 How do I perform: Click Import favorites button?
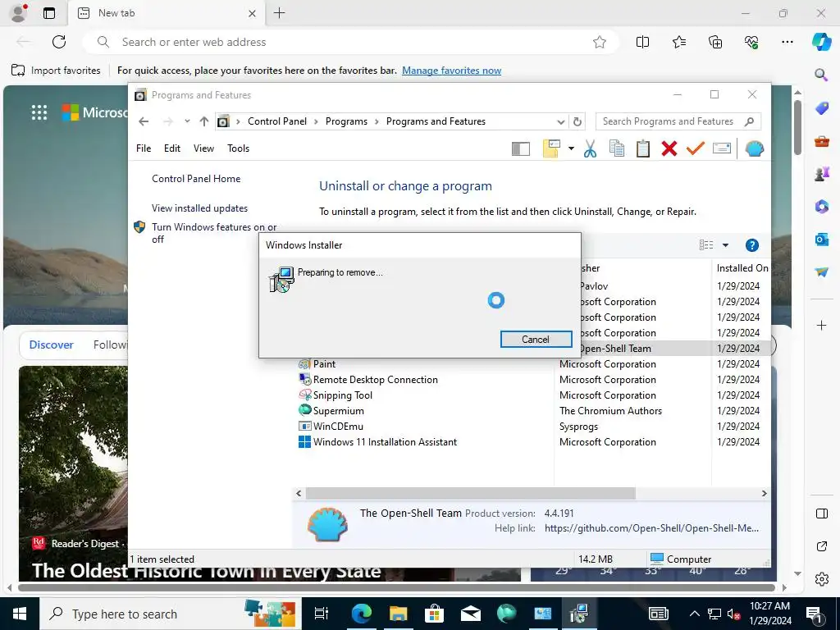(56, 71)
